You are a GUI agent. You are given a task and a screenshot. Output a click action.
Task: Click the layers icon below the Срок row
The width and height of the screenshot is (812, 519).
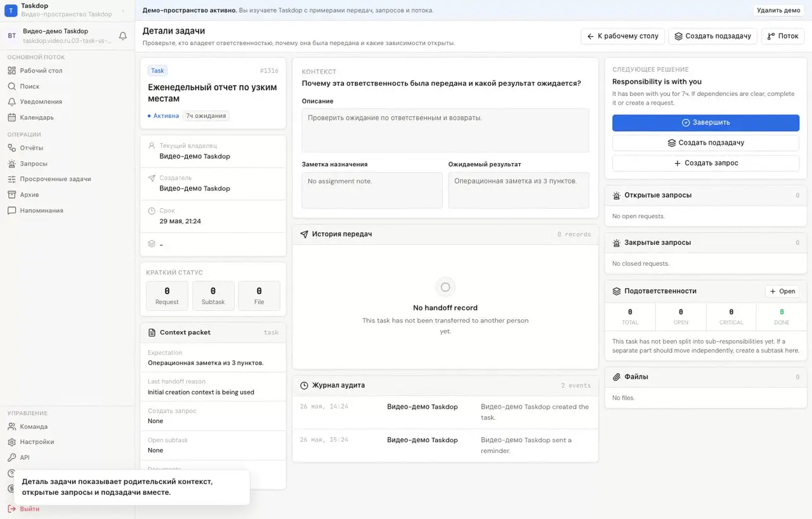152,244
